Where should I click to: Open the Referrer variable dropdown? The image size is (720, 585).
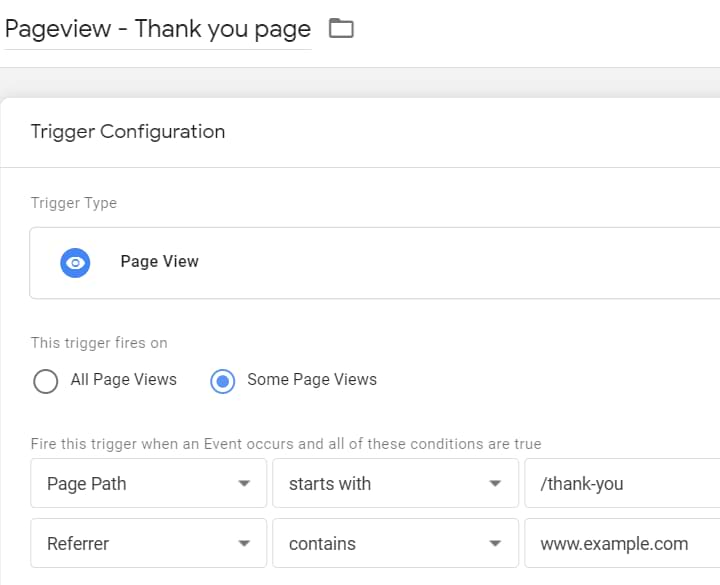click(x=148, y=544)
